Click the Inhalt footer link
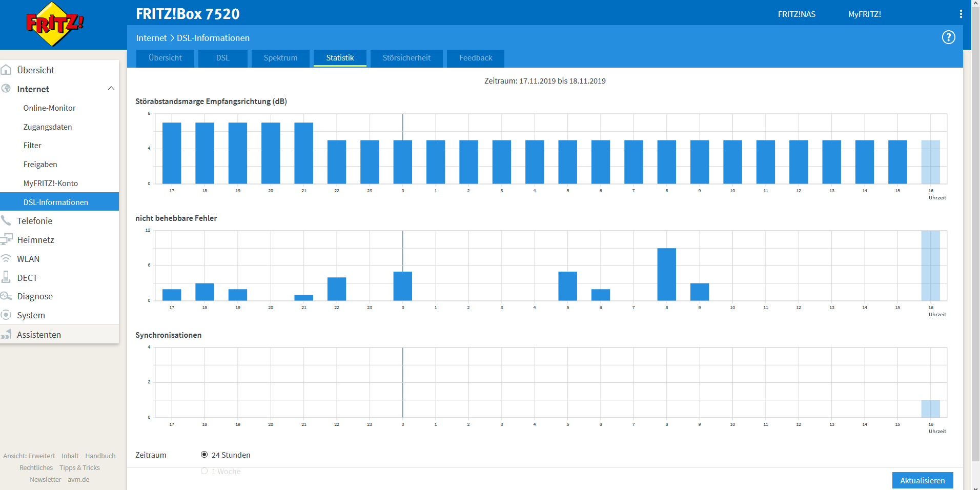Image resolution: width=980 pixels, height=490 pixels. click(70, 456)
